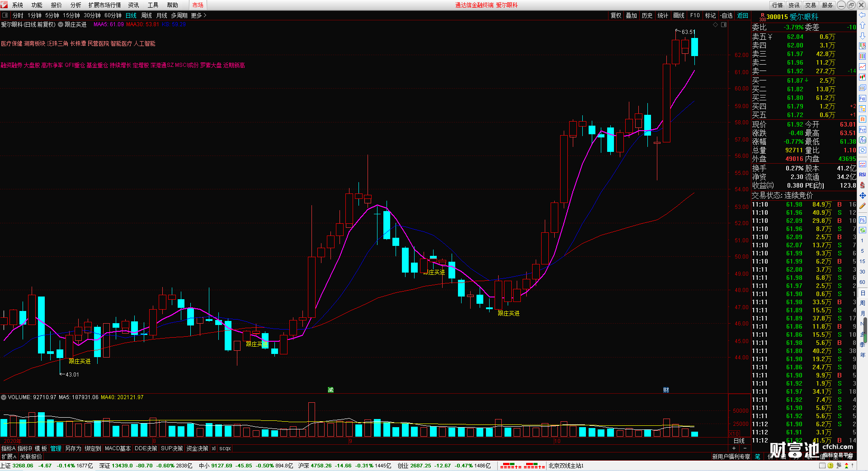868x471 pixels.
Task: Open the 多周期 multi-period option
Action: pos(179,15)
